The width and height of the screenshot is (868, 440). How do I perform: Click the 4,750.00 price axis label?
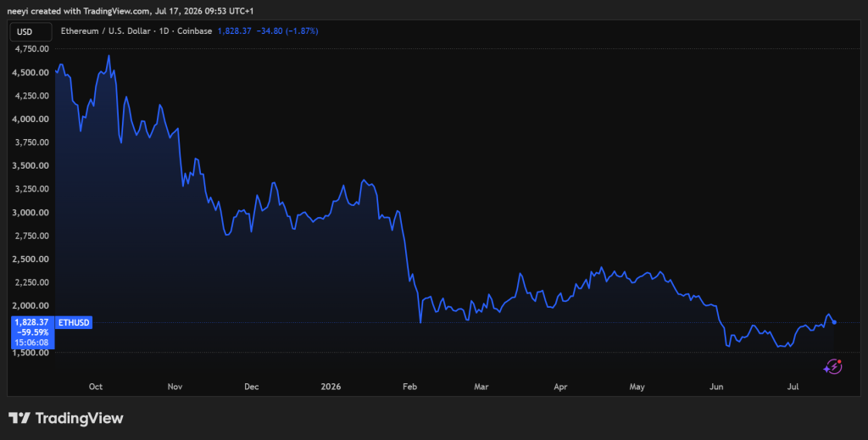click(31, 48)
